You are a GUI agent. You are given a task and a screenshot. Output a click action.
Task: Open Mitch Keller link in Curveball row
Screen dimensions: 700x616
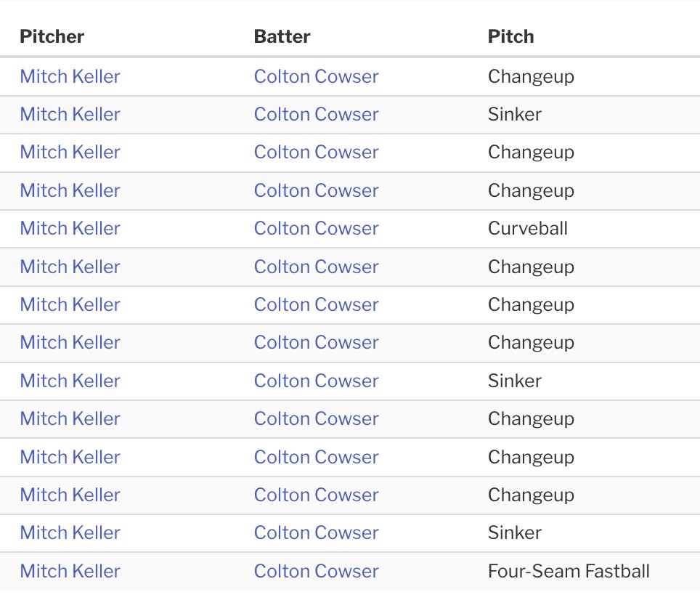70,228
